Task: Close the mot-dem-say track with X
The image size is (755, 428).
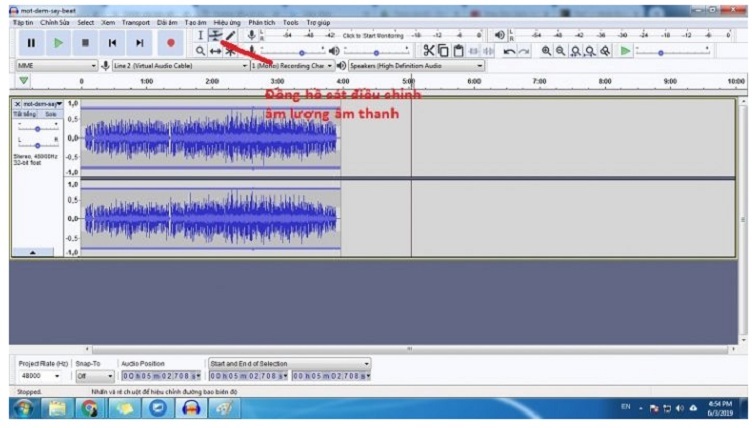Action: pos(17,103)
